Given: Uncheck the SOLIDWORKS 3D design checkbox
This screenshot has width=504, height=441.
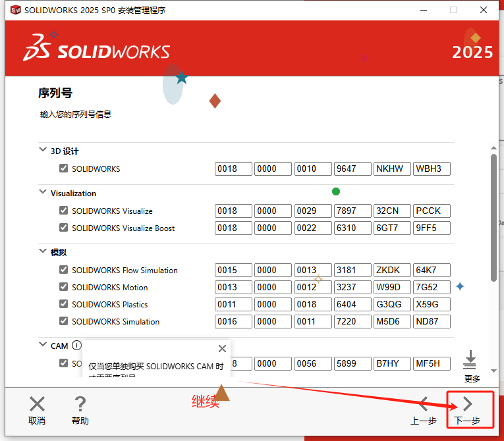Looking at the screenshot, I should tap(64, 169).
